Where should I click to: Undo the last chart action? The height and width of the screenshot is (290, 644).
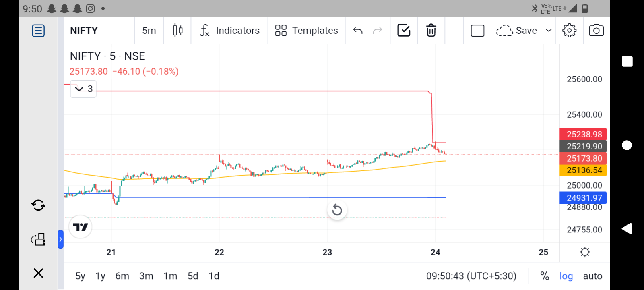tap(358, 31)
